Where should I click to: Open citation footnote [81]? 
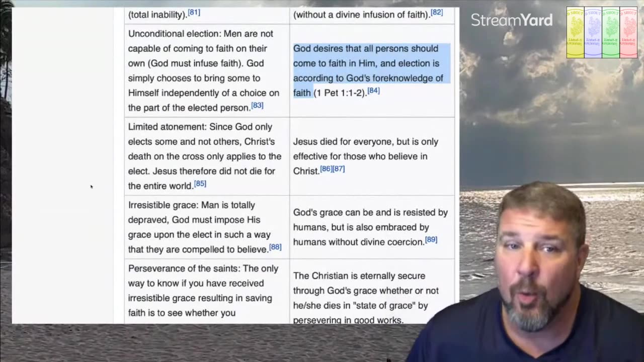(194, 13)
